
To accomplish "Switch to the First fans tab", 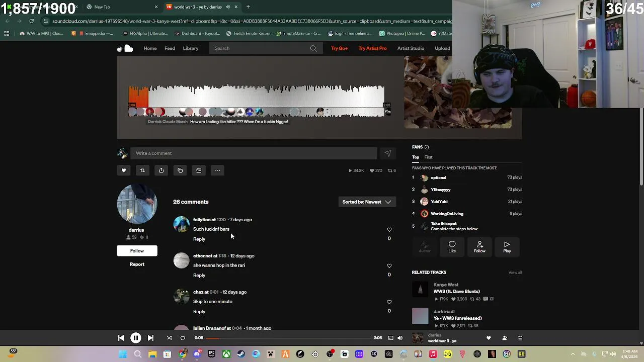I will (x=428, y=157).
